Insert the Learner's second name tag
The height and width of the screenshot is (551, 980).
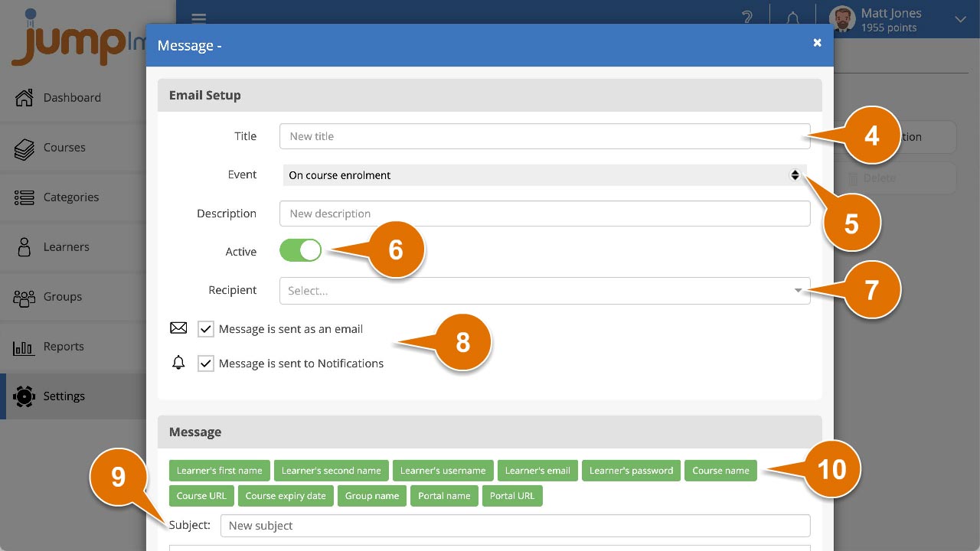pyautogui.click(x=332, y=471)
